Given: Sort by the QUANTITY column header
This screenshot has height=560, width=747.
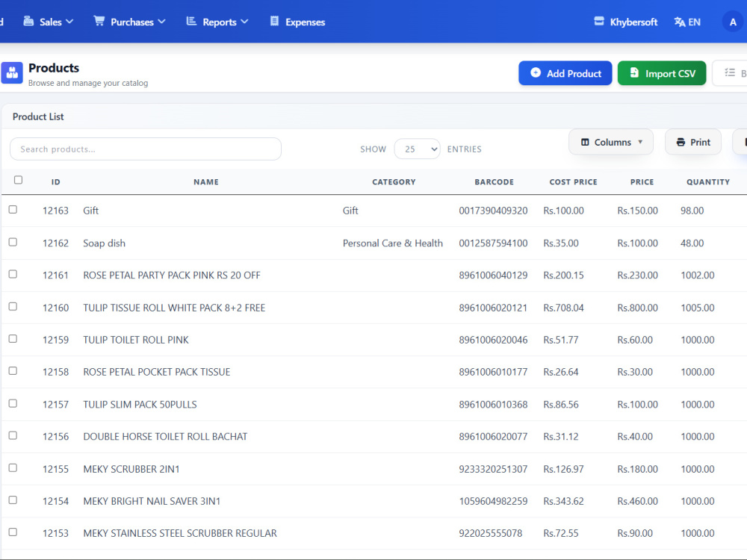Looking at the screenshot, I should (708, 182).
